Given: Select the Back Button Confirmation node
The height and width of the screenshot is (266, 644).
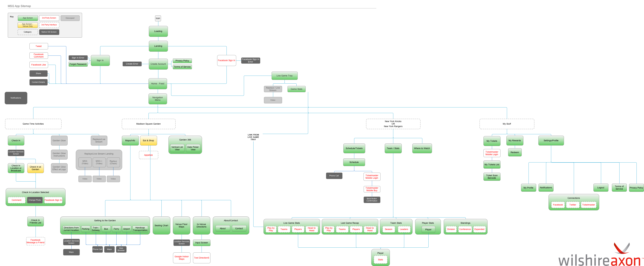Looking at the screenshot, I should click(372, 200).
